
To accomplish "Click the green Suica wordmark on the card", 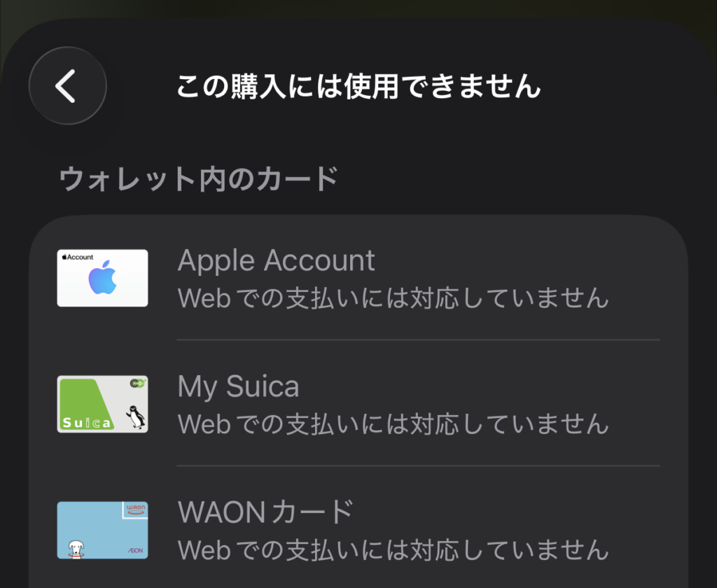I will click(86, 423).
